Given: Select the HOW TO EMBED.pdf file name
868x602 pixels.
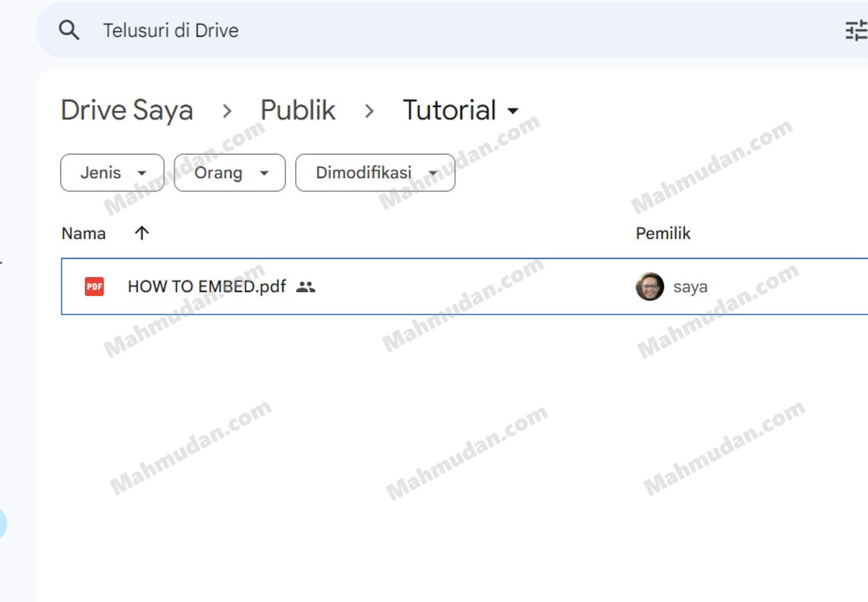Looking at the screenshot, I should click(207, 286).
